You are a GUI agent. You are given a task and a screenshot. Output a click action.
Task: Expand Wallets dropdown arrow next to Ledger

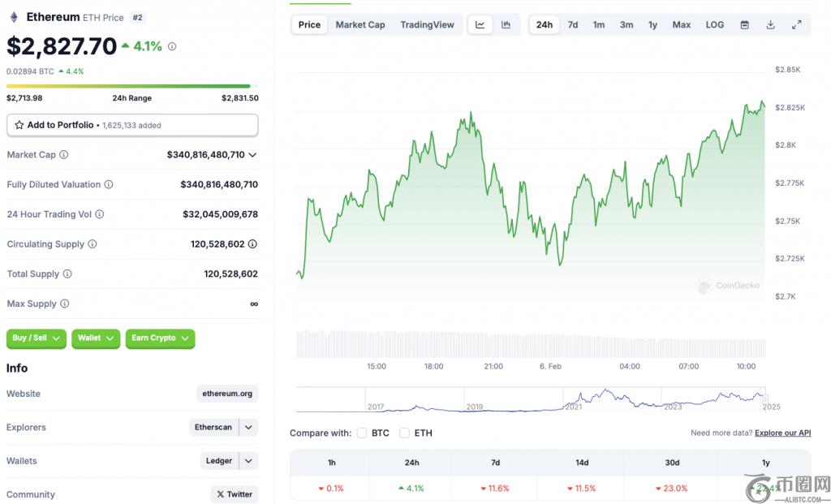pos(248,461)
